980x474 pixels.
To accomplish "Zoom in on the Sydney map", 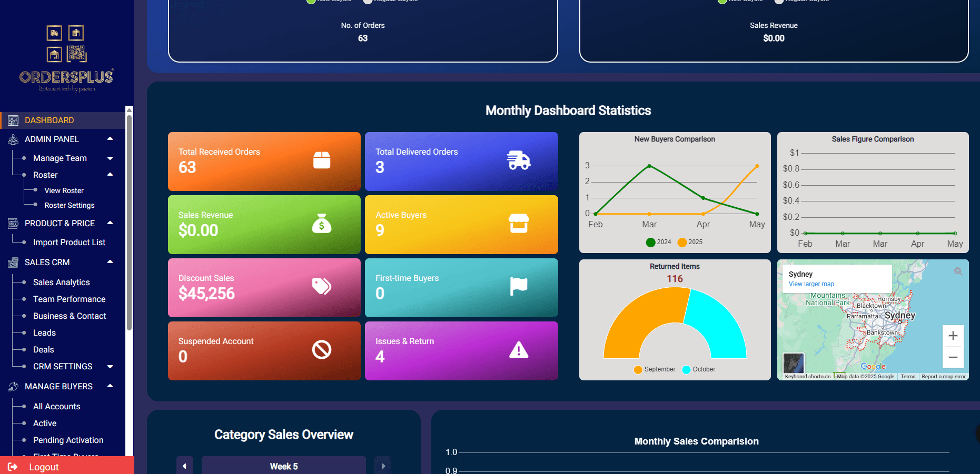I will click(953, 336).
